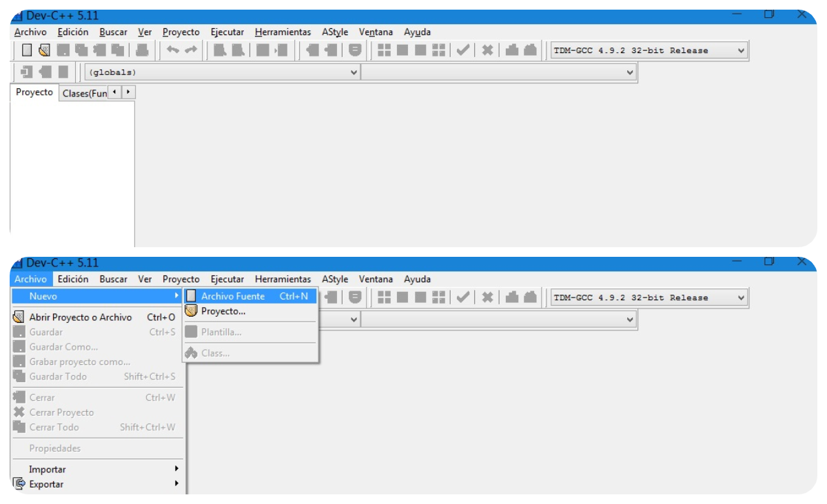Click Find icon in top window toolbar
Viewport: 827px width, 504px height.
pos(220,50)
